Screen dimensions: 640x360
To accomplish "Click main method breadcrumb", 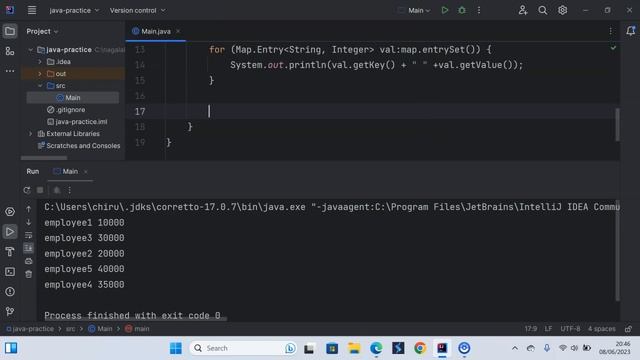I will coord(137,329).
